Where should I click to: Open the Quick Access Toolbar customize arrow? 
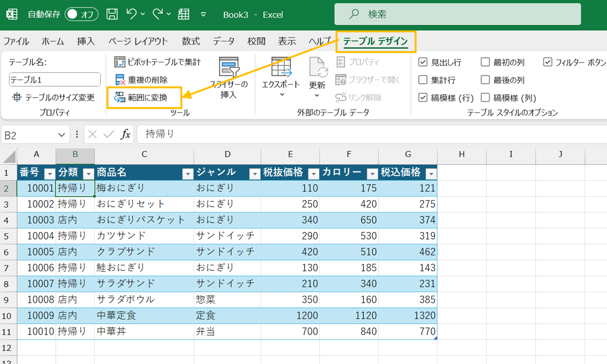[203, 14]
